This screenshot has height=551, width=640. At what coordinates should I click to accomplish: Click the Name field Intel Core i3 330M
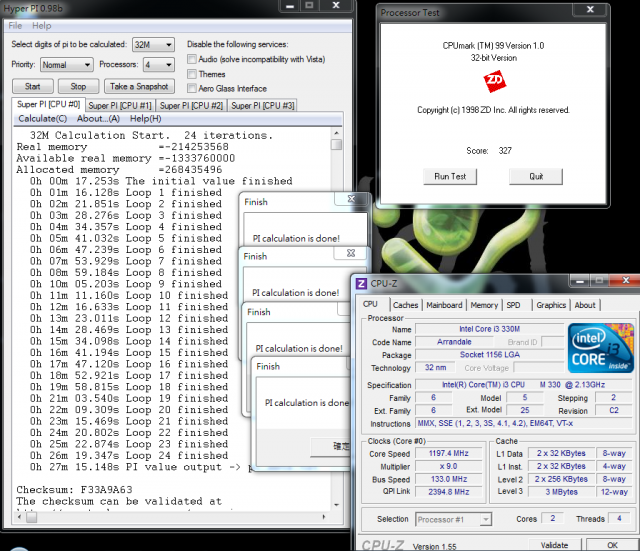[x=489, y=329]
